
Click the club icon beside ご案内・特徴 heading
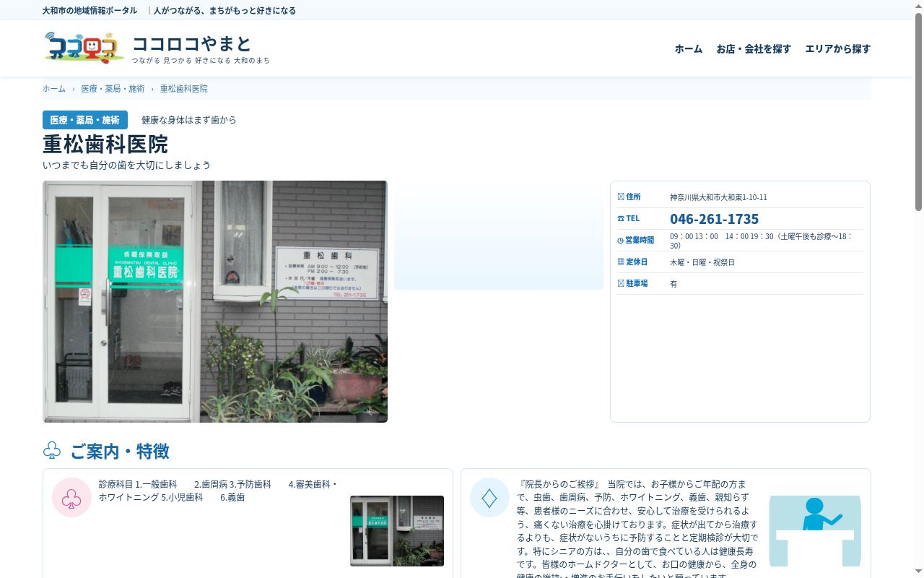pos(52,451)
